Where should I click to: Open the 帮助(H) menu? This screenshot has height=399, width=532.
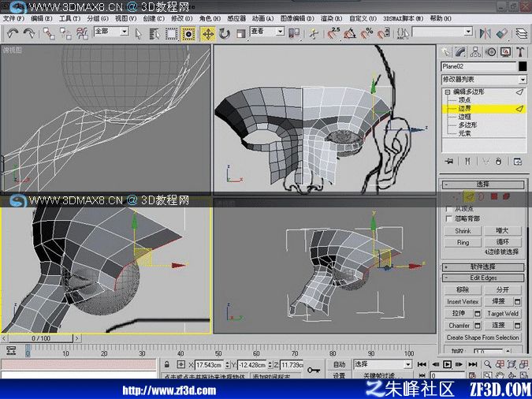[x=441, y=18]
